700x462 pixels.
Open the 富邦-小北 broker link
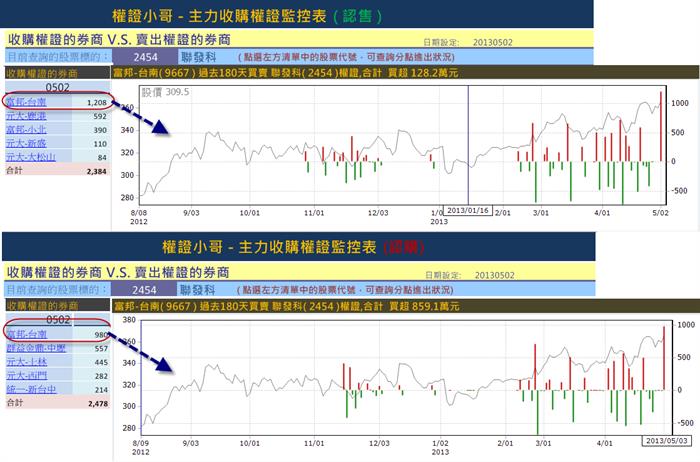tap(26, 130)
